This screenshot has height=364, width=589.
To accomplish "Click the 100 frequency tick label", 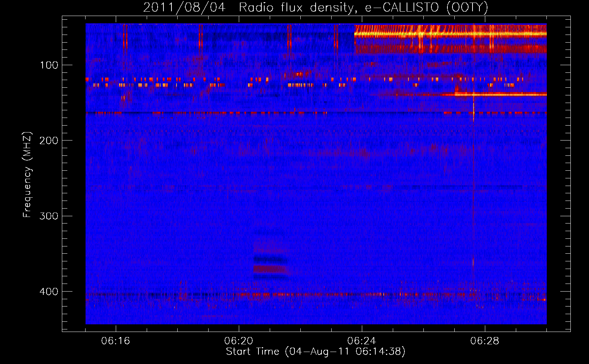I will (49, 65).
